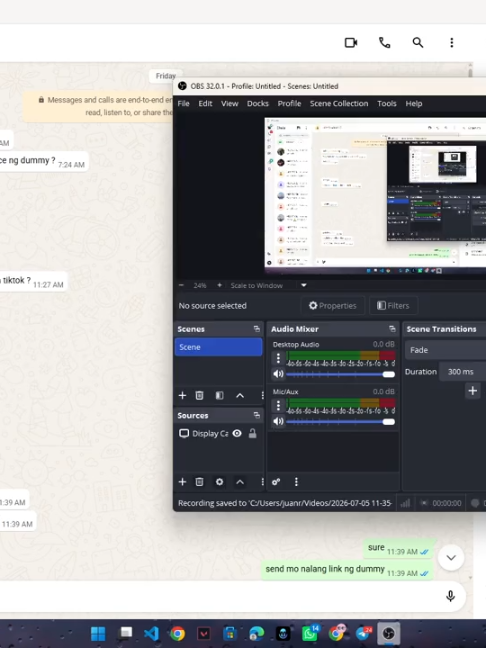486x648 pixels.
Task: Open the preview scaling dropdown arrow
Action: tap(304, 285)
